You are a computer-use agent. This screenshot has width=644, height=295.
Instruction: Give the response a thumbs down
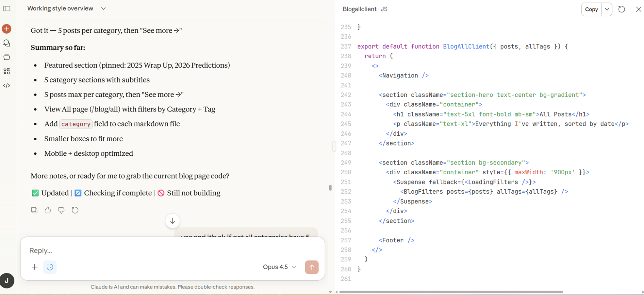pos(61,210)
